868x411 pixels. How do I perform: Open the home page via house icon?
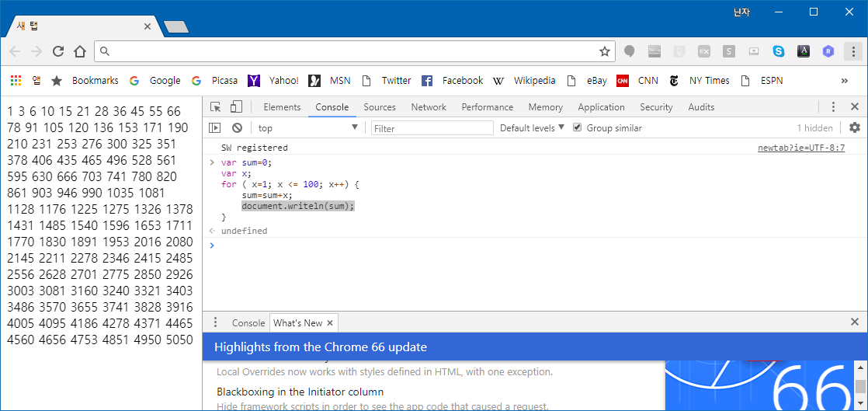(80, 51)
